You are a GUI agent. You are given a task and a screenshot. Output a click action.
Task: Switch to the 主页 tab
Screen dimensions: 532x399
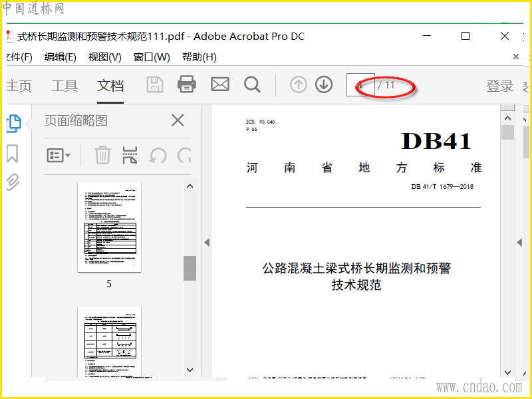pos(19,86)
